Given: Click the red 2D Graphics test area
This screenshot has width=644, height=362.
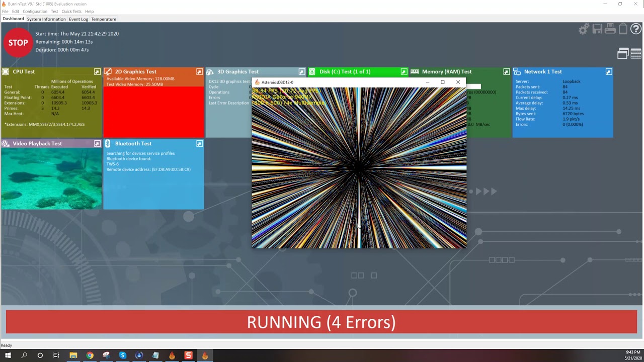Looking at the screenshot, I should coord(153,112).
